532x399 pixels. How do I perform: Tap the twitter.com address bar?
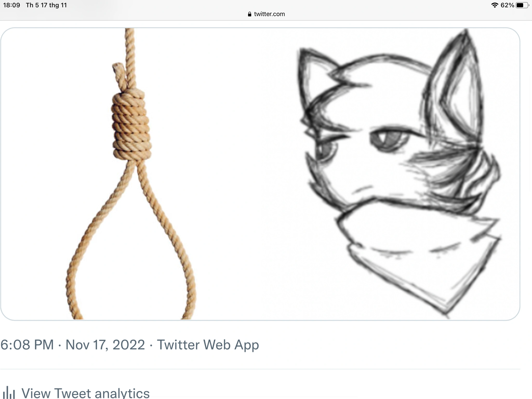(266, 14)
